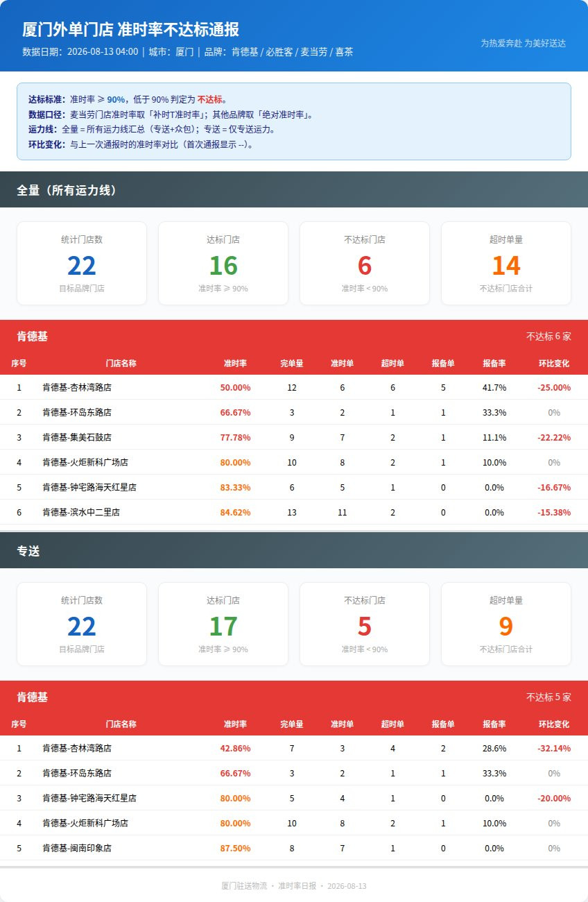The height and width of the screenshot is (902, 588).
Task: Click the 11.1% 报备率 value
Action: pyautogui.click(x=494, y=437)
